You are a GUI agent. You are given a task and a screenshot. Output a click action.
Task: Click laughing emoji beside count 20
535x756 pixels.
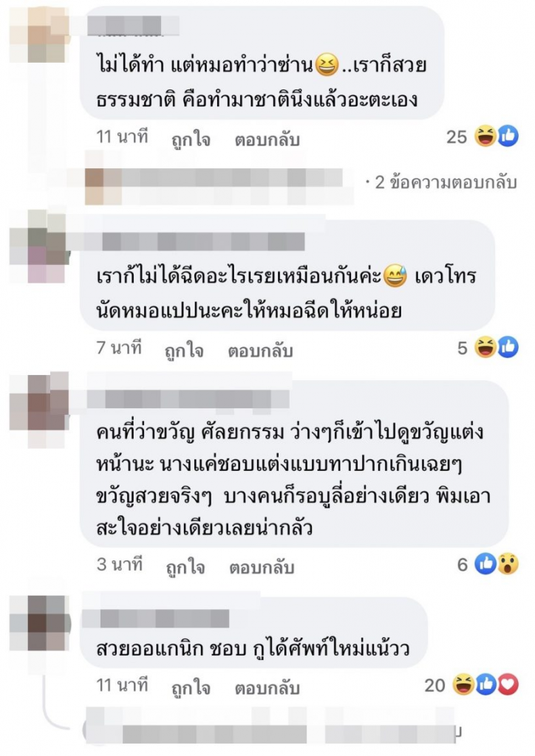click(463, 684)
